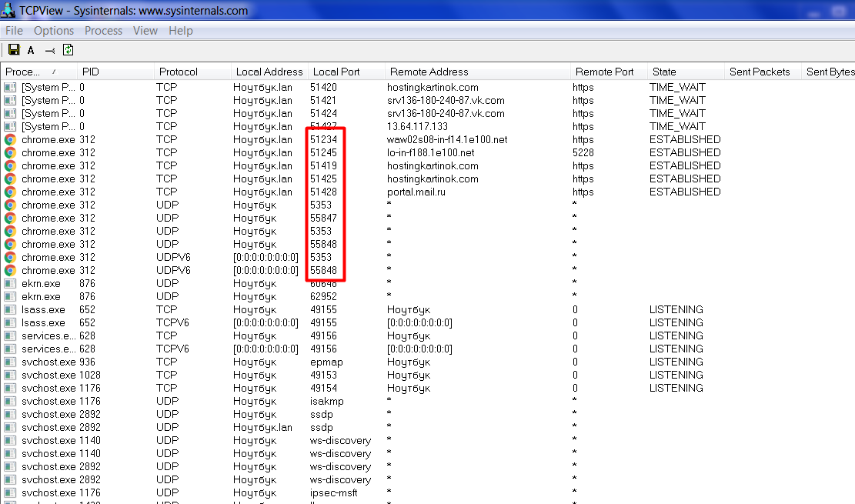Toggle the unconnected endpoints toolbar icon
This screenshot has width=855, height=504.
coord(49,51)
